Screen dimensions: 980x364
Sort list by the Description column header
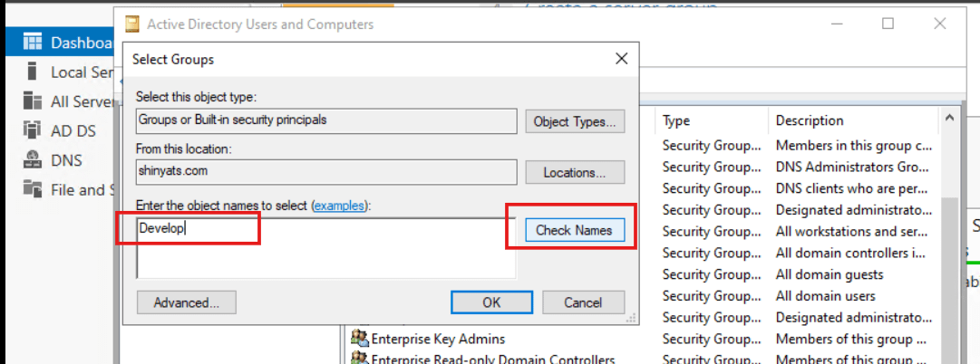(x=854, y=120)
